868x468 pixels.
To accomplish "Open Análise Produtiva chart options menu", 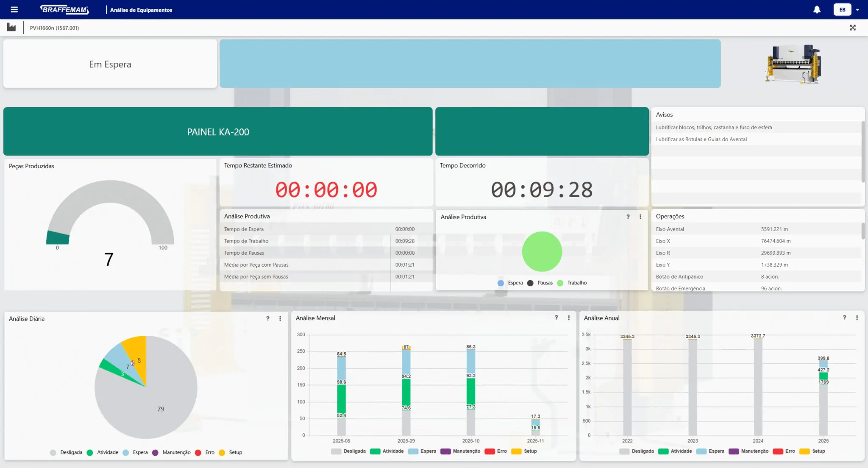I will (640, 217).
